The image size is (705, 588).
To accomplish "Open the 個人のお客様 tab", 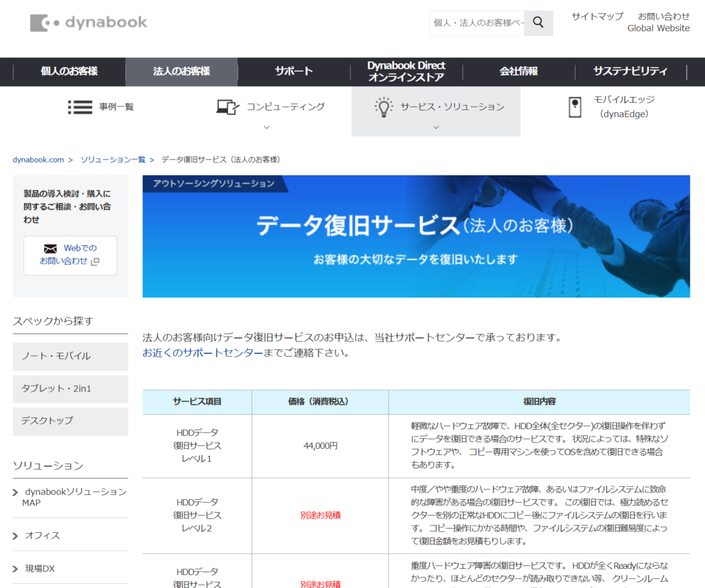I will coord(69,72).
